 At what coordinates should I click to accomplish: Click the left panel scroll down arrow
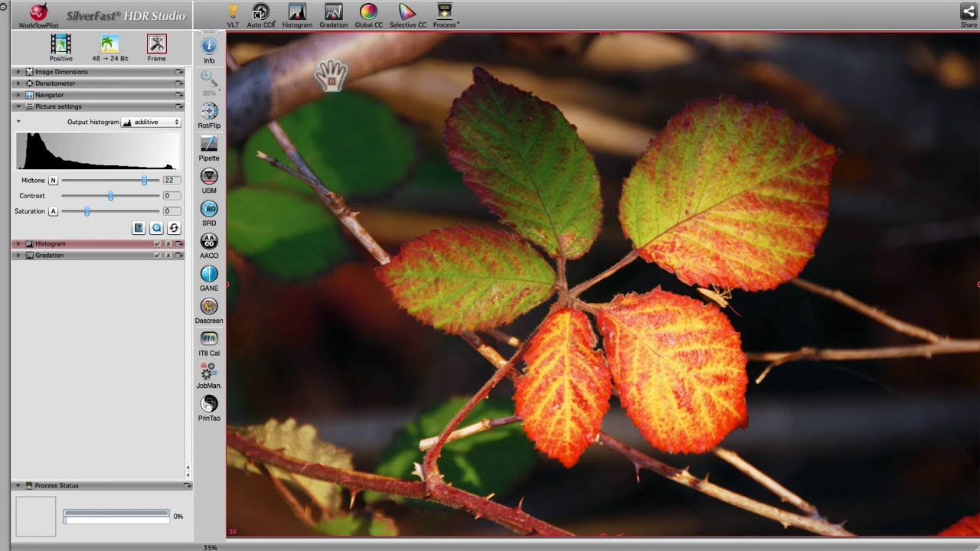(x=188, y=475)
